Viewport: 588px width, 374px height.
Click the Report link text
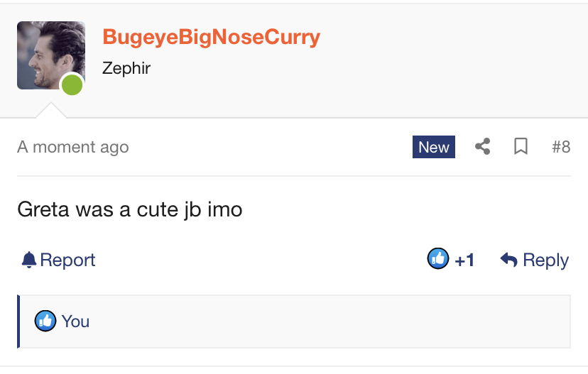coord(68,260)
